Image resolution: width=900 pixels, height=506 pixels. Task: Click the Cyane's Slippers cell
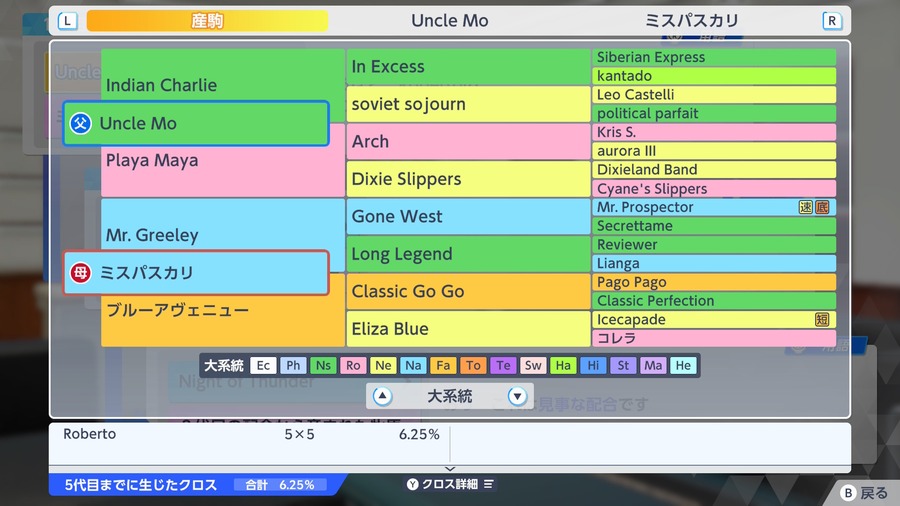pyautogui.click(x=714, y=189)
